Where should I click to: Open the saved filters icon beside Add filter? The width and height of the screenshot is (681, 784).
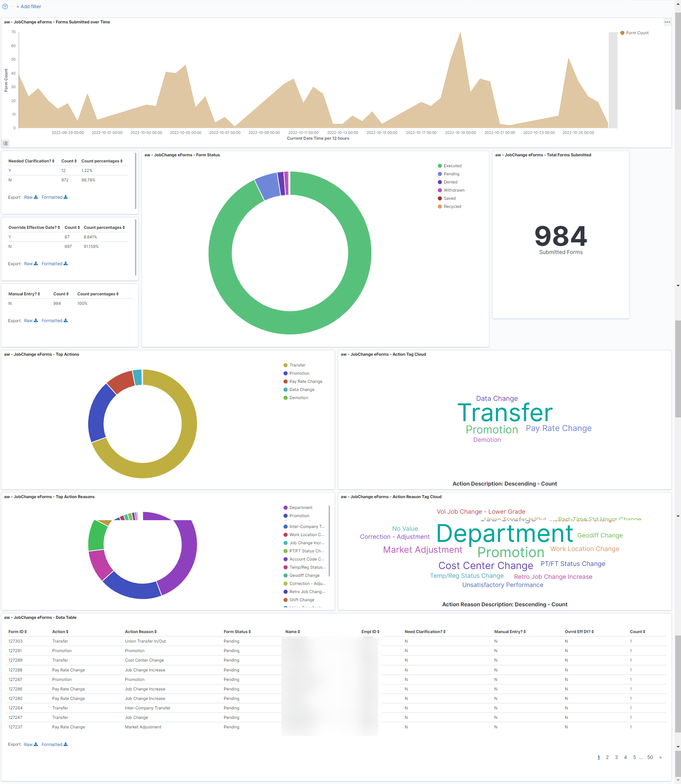pyautogui.click(x=6, y=6)
